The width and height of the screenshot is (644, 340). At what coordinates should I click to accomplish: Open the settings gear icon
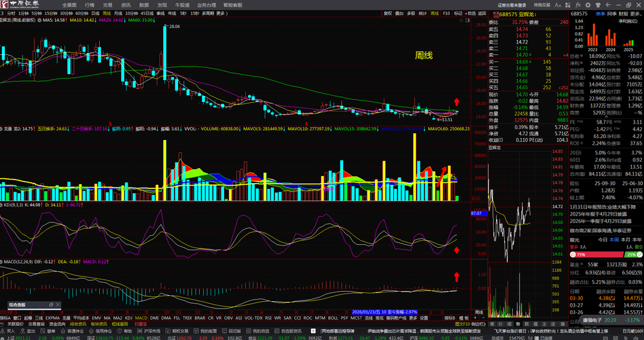(x=588, y=5)
